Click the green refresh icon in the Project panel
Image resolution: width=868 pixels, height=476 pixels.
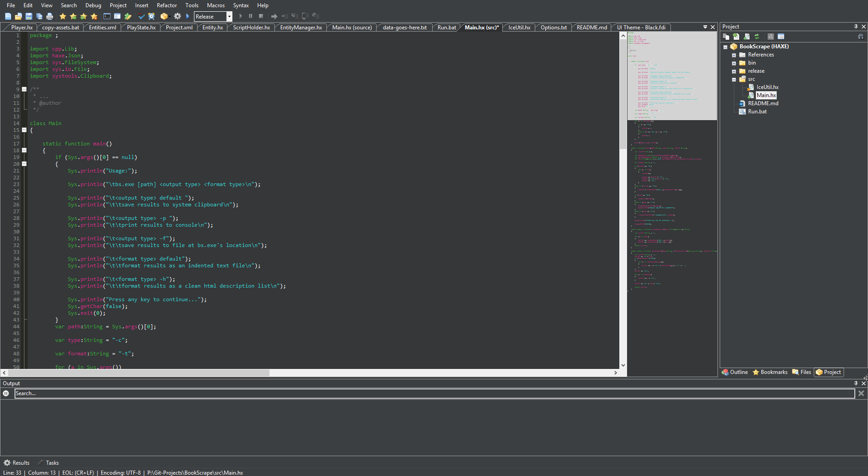(x=757, y=37)
